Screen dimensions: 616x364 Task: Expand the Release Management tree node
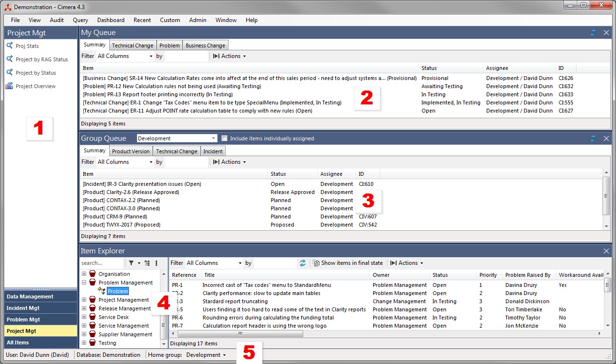click(x=84, y=308)
